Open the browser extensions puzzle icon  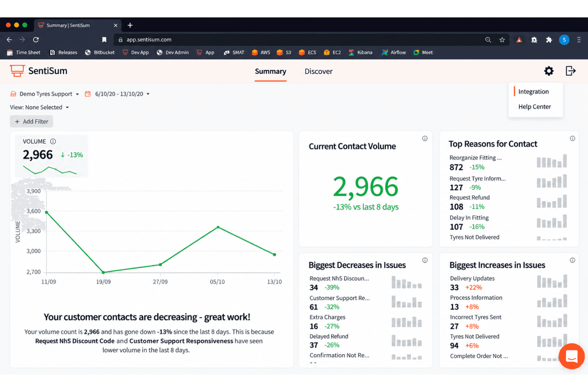click(x=549, y=40)
